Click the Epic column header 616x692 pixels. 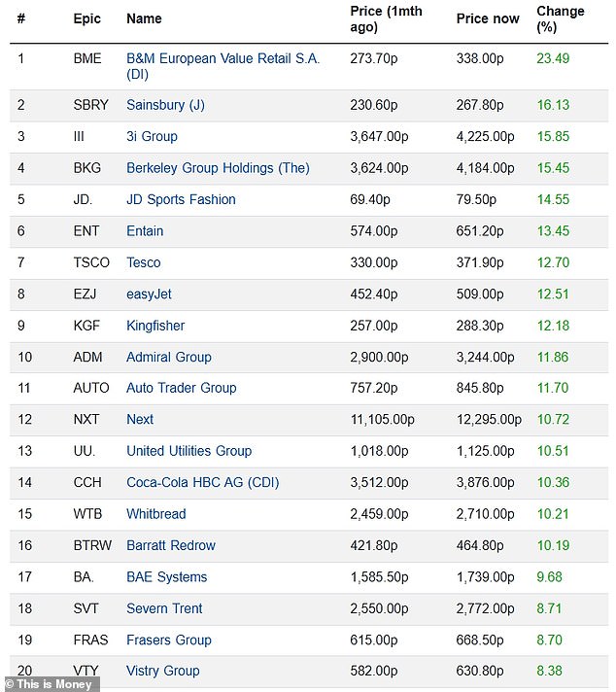[86, 18]
